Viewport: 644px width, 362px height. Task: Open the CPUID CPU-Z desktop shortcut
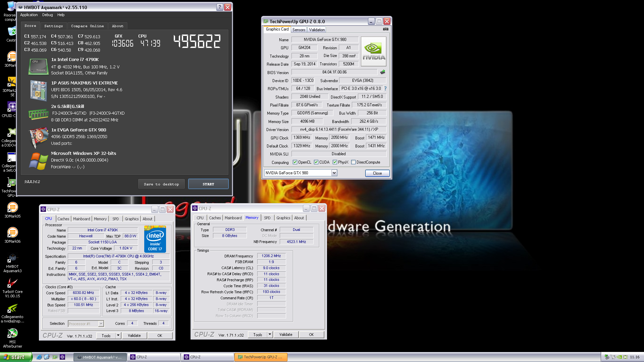pos(11,110)
